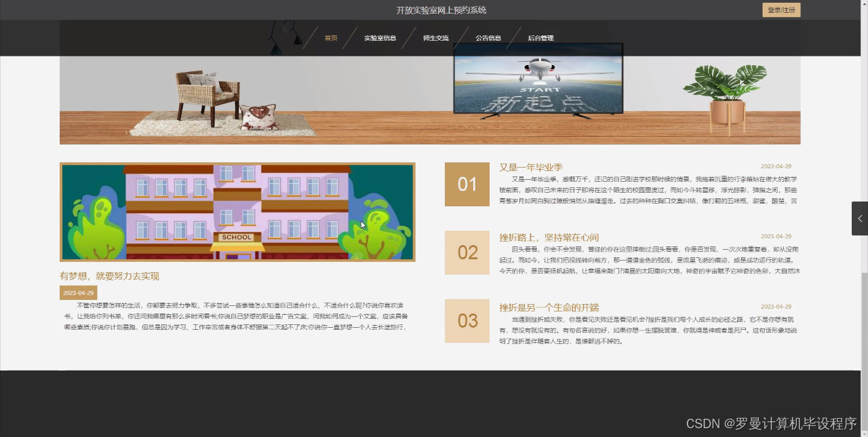Click the "03" number badge

point(467,320)
